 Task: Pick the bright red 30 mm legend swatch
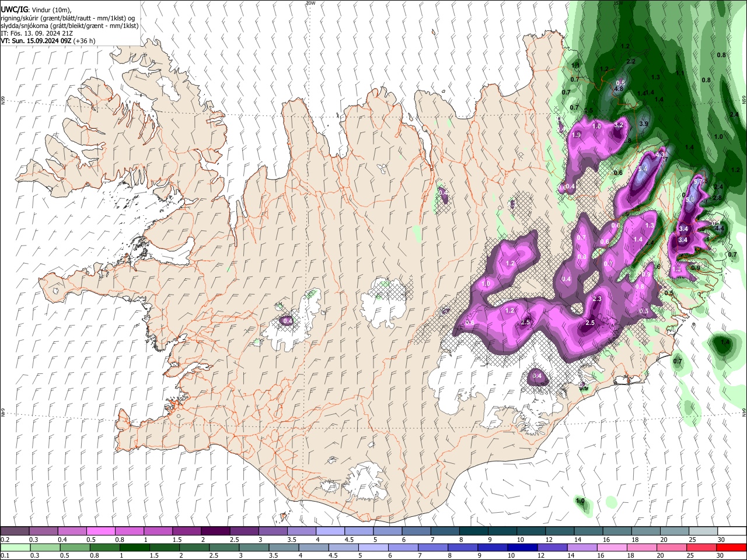732,547
